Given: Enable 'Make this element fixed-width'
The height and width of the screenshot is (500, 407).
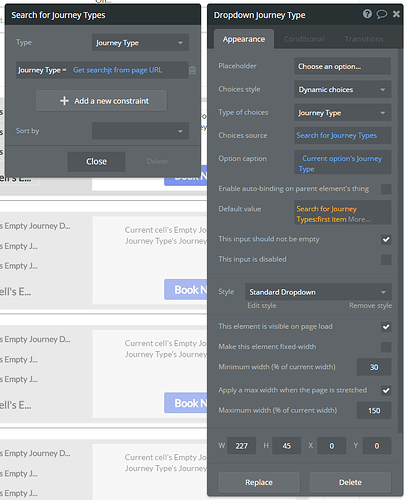Looking at the screenshot, I should coord(386,347).
